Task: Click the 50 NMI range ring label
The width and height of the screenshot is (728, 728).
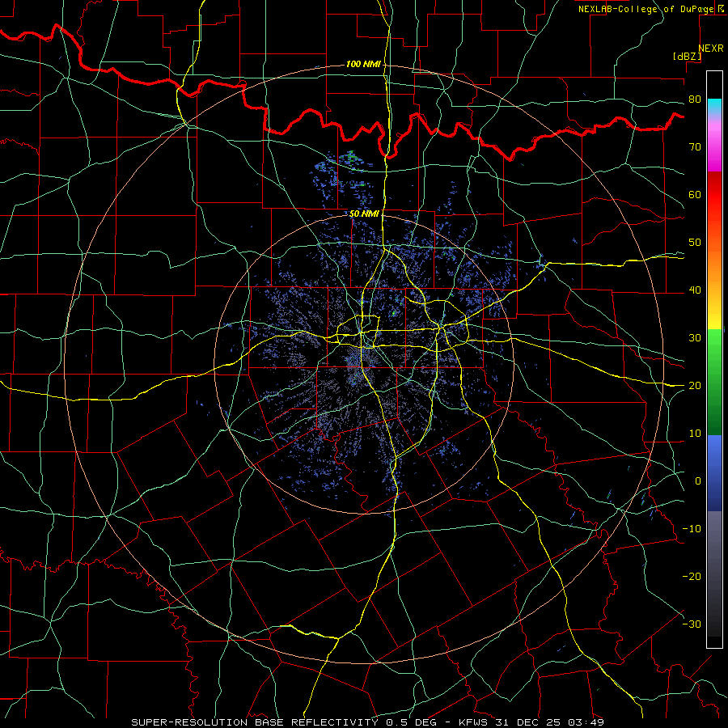Action: tap(364, 214)
